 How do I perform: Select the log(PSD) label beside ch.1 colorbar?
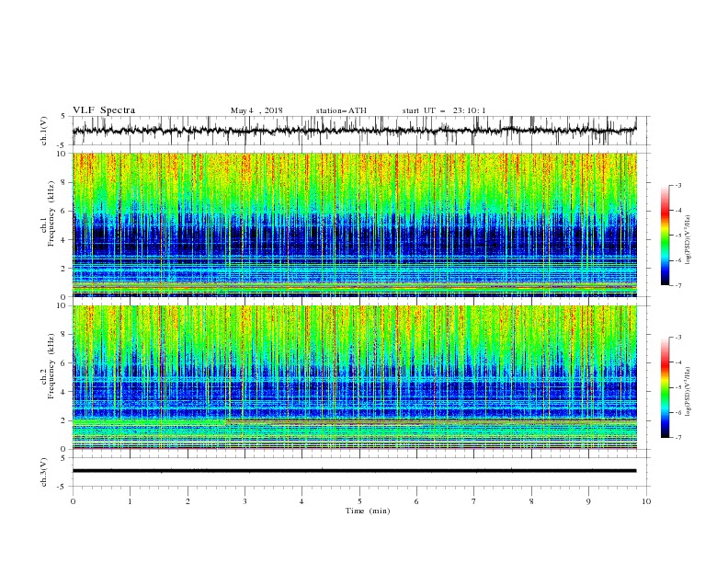tap(688, 240)
